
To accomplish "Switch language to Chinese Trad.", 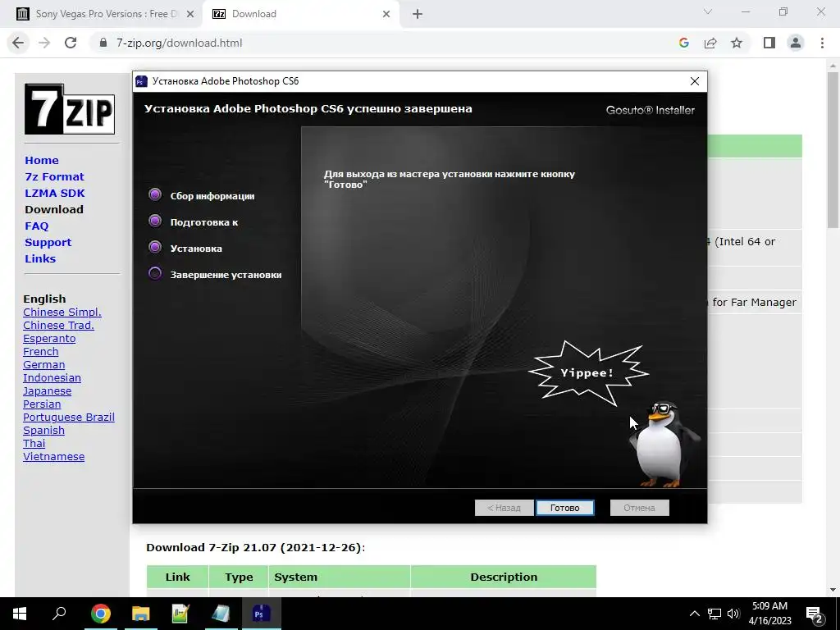I will pyautogui.click(x=58, y=325).
